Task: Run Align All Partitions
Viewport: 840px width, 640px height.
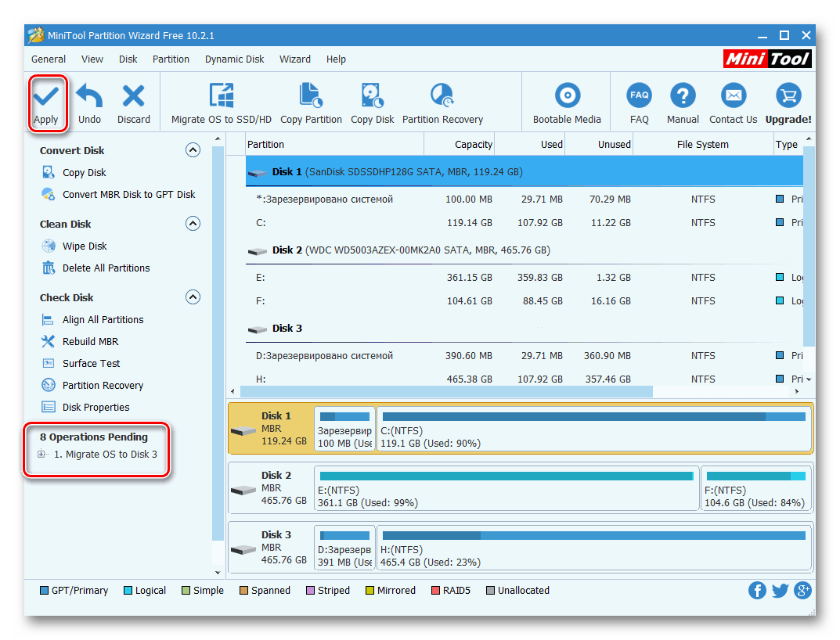Action: pos(92,320)
